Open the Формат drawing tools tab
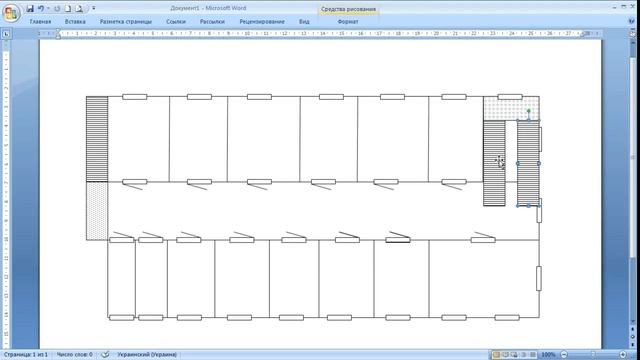The image size is (640, 360). 348,22
